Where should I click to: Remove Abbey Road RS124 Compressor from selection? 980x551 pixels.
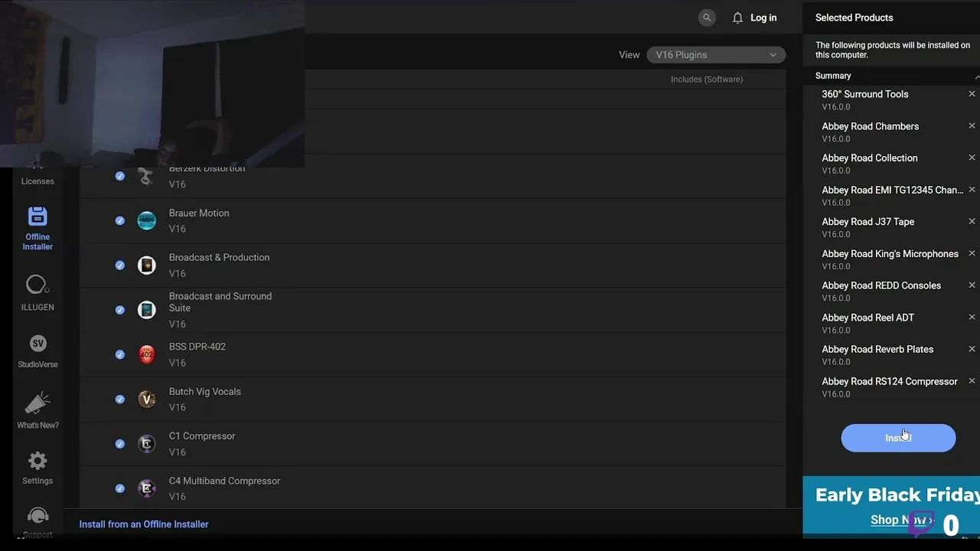coord(972,380)
